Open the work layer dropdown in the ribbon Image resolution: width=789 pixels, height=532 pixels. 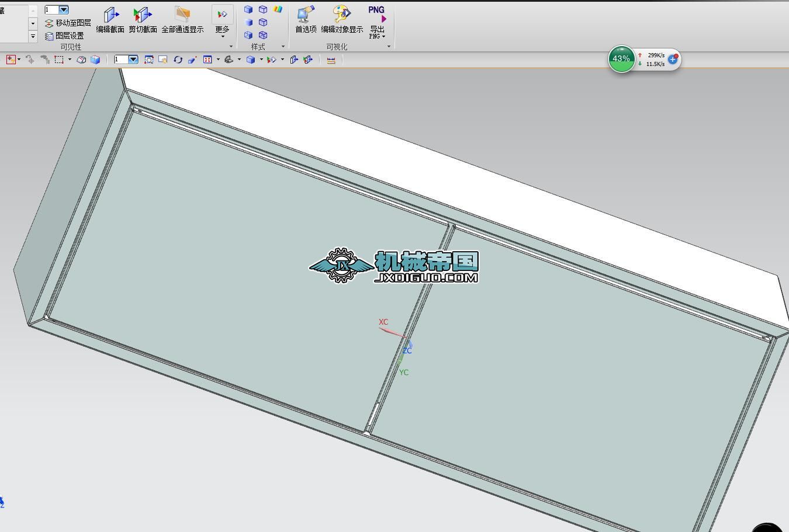pyautogui.click(x=64, y=10)
